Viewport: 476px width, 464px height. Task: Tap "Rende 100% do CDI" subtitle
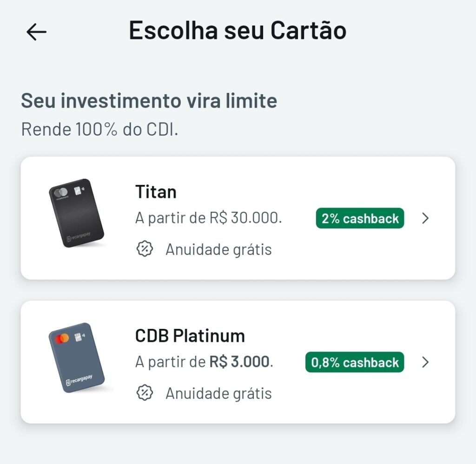(x=99, y=130)
